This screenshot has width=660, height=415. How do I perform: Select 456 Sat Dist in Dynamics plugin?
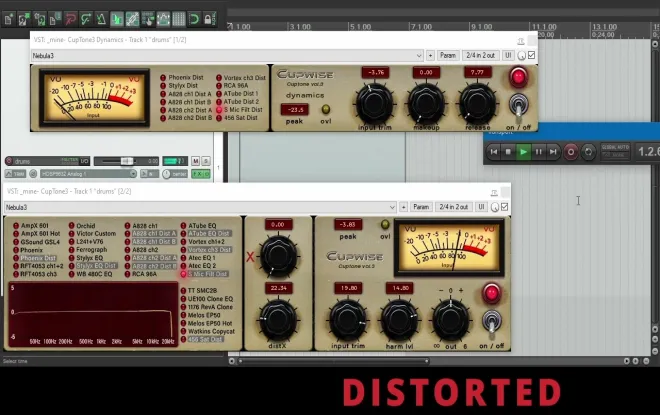237,118
